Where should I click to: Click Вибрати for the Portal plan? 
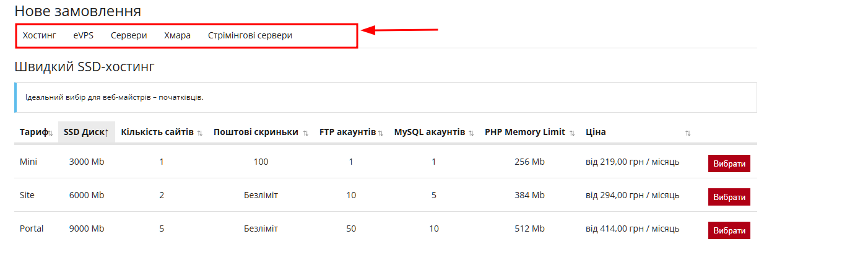tap(729, 230)
